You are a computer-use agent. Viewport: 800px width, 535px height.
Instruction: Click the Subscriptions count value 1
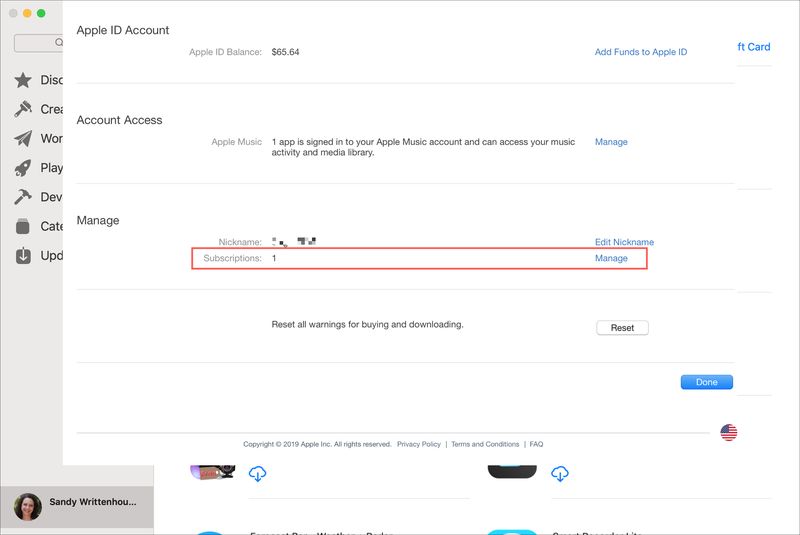274,258
